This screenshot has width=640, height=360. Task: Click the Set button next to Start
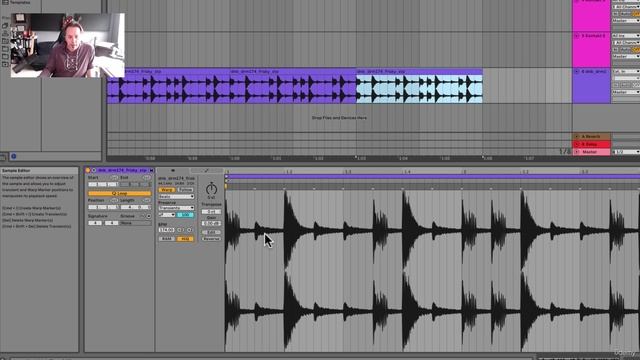[114, 177]
